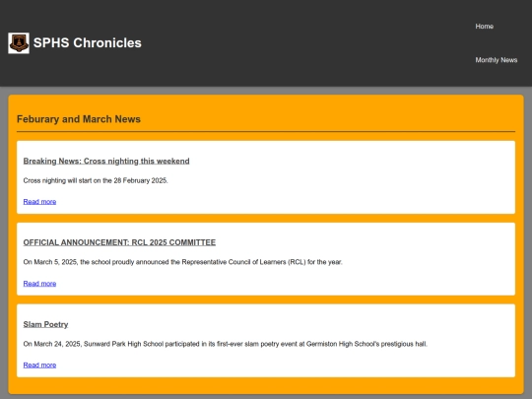This screenshot has width=532, height=399.
Task: Click the school crest logo icon
Action: [19, 43]
